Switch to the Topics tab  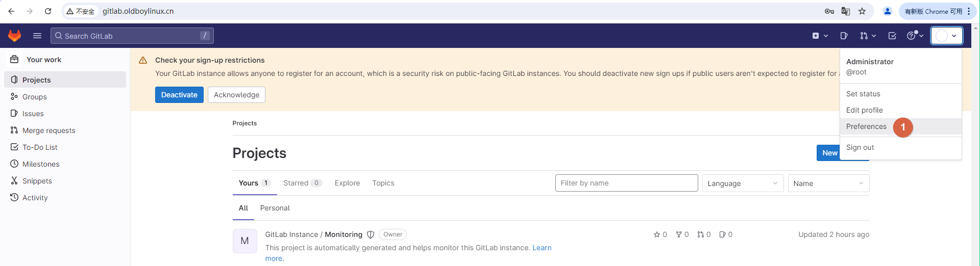383,183
